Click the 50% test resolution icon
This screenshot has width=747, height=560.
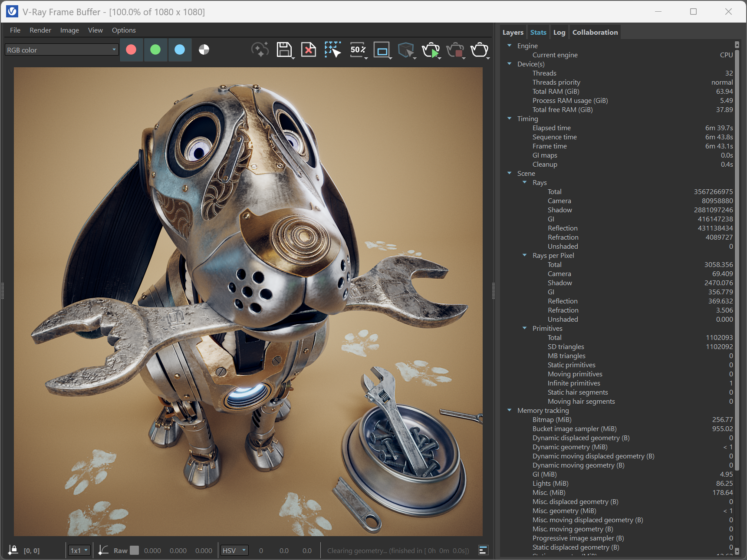(358, 50)
